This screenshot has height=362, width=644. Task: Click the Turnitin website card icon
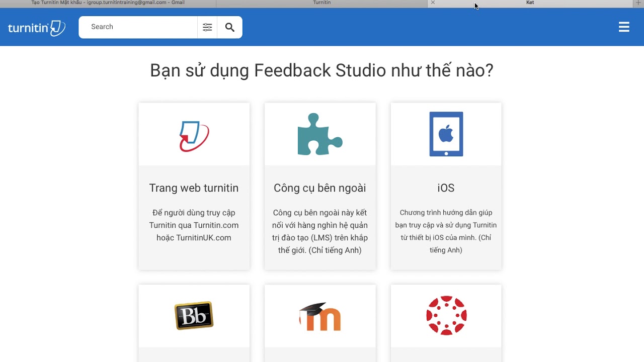(x=194, y=136)
